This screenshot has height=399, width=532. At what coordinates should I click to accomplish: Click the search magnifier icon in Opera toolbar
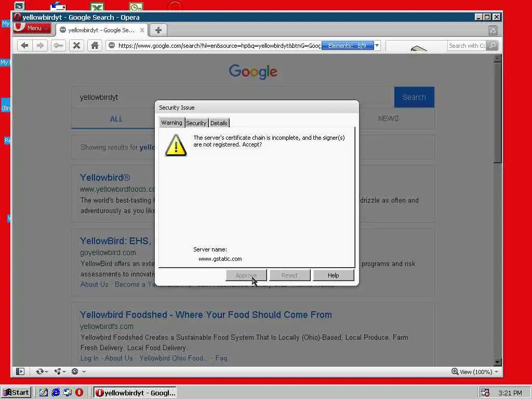[493, 46]
